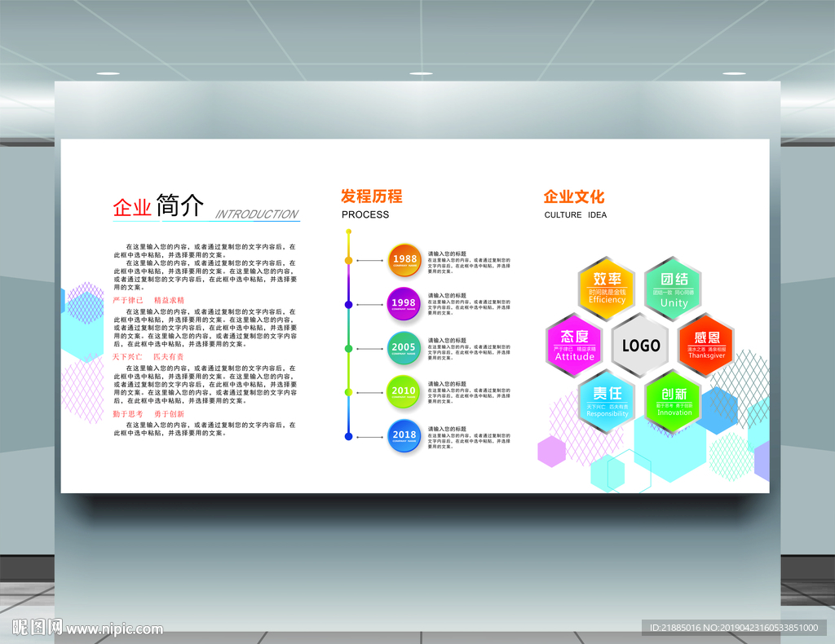Click the title text next to 2018

448,429
